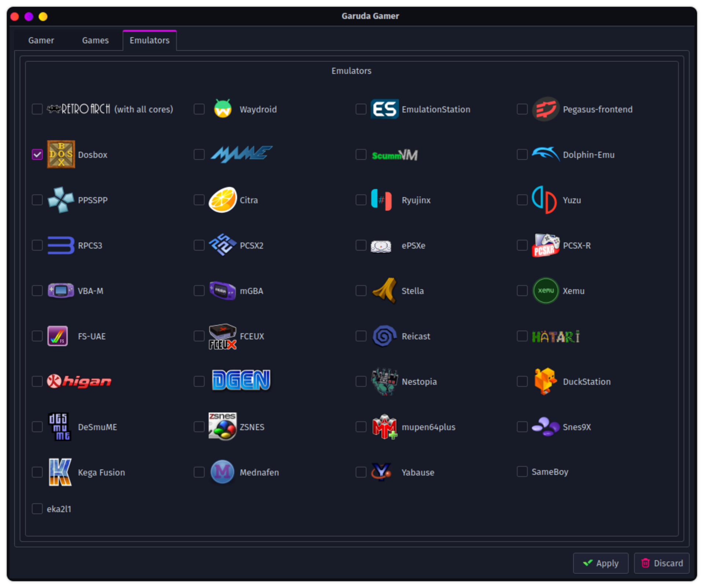Click the PCSX2 blue icon
The image size is (704, 588).
coord(223,245)
